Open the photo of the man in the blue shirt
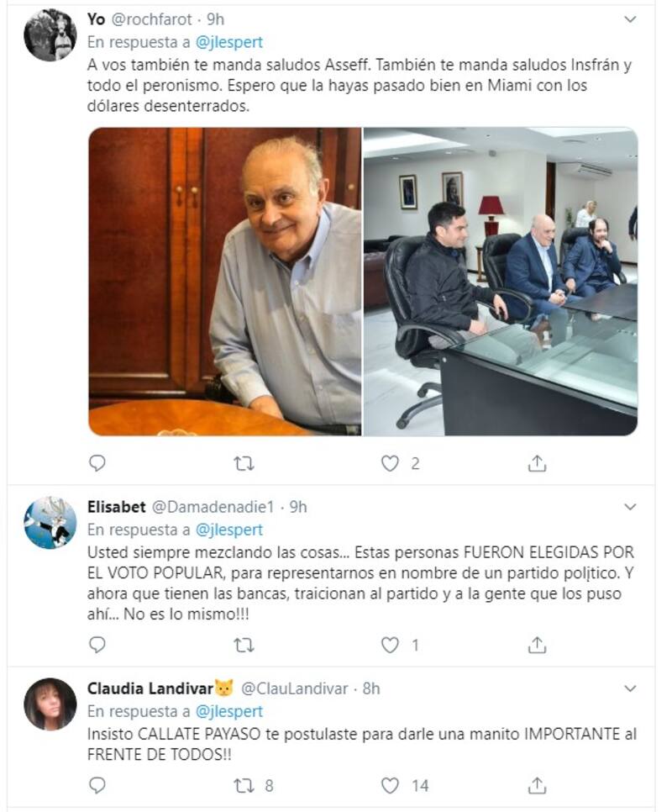Viewport: 672px width, 812px height. [x=225, y=282]
